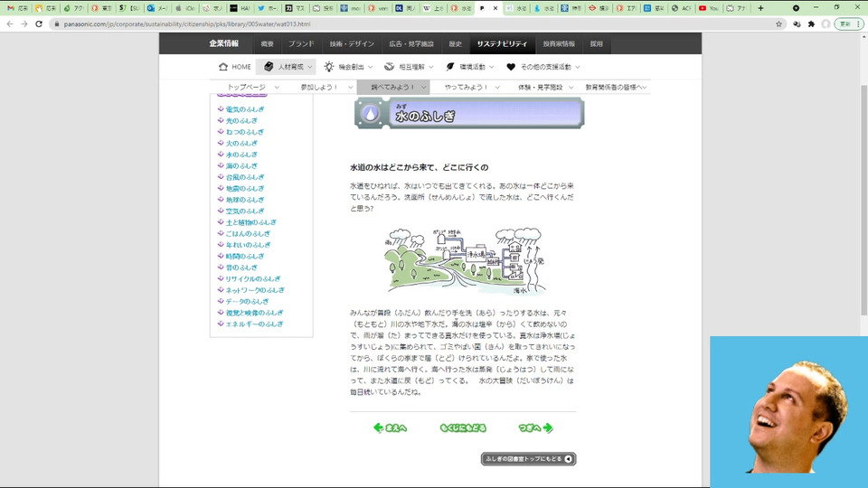
Task: Click ふしぎの図書室トップにもどる button
Action: tap(529, 459)
